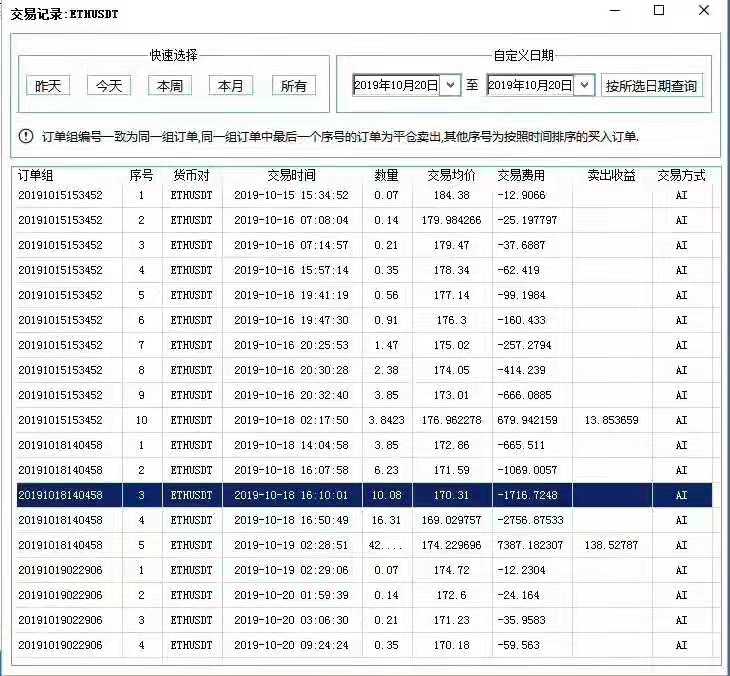Sort by 订单组 column header
Image resolution: width=730 pixels, height=676 pixels.
tap(35, 176)
